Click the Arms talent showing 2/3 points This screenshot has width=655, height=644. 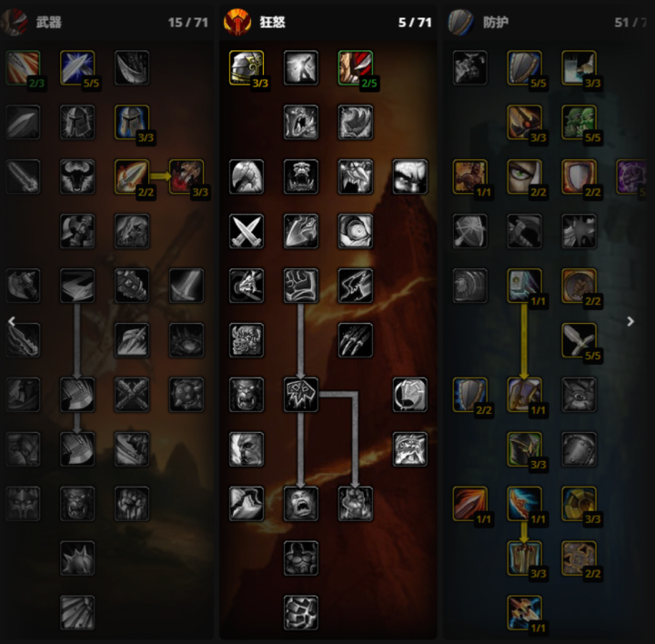23,67
